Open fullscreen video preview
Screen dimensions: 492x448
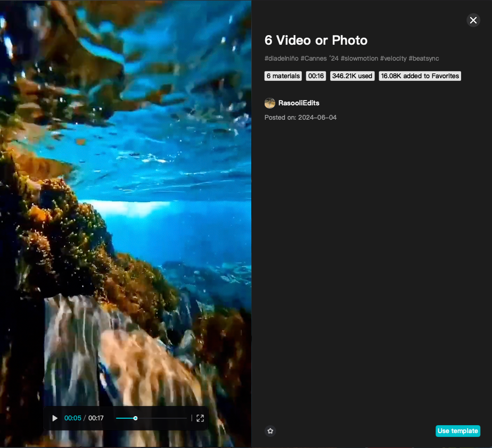tap(200, 418)
